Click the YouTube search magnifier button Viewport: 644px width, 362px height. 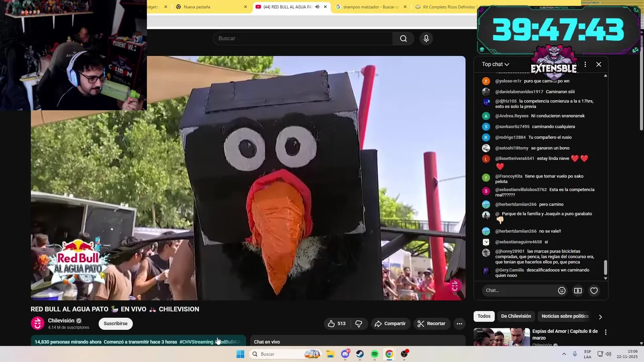click(x=404, y=39)
